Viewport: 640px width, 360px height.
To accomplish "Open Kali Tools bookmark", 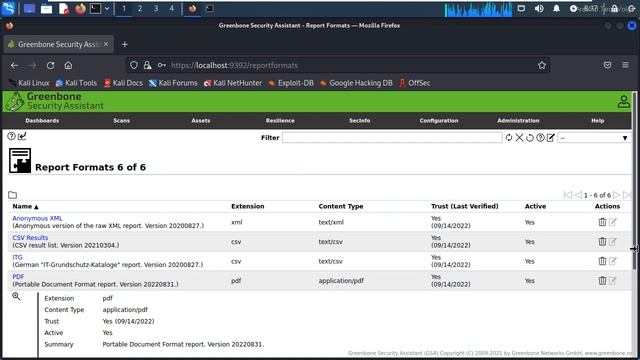I will (76, 83).
